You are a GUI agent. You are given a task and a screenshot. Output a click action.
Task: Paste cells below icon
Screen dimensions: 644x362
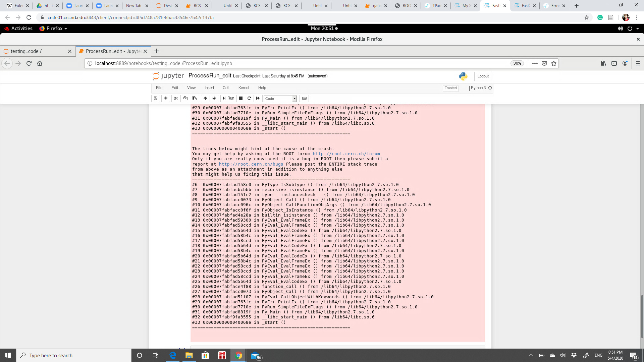tap(195, 98)
